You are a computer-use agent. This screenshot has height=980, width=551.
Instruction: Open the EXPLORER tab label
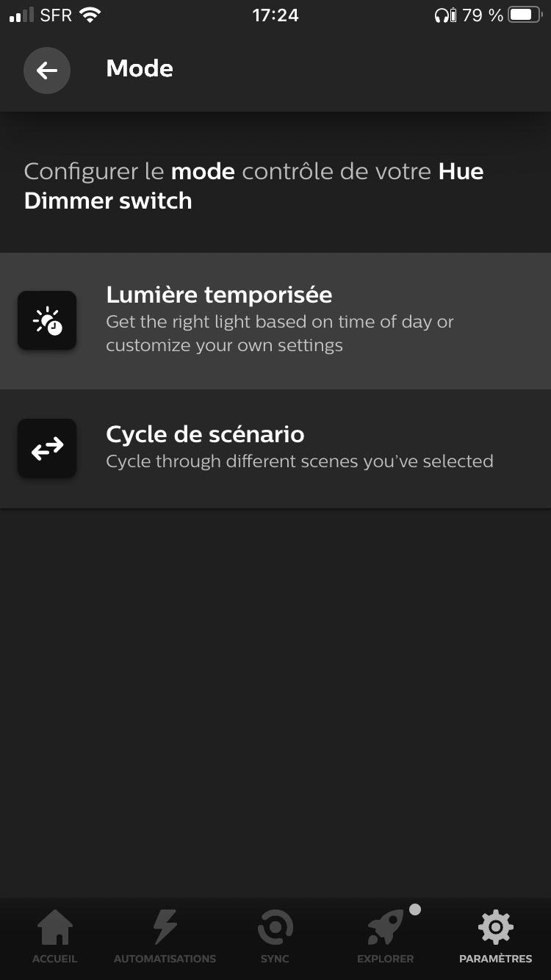tap(385, 959)
